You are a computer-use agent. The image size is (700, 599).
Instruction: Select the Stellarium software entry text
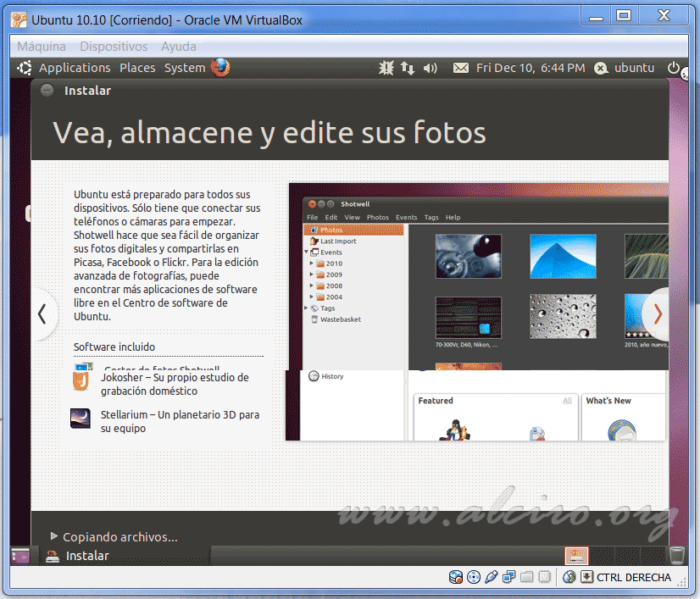(x=180, y=421)
